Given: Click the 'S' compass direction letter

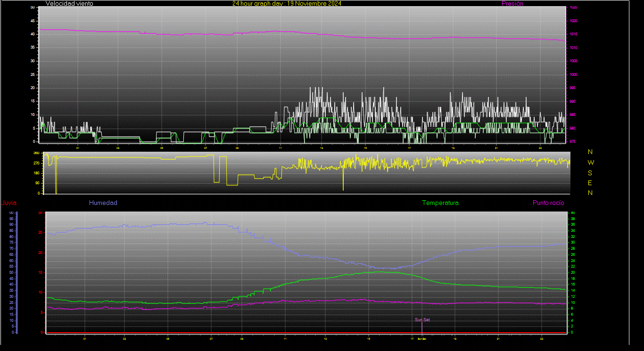Looking at the screenshot, I should coord(590,172).
